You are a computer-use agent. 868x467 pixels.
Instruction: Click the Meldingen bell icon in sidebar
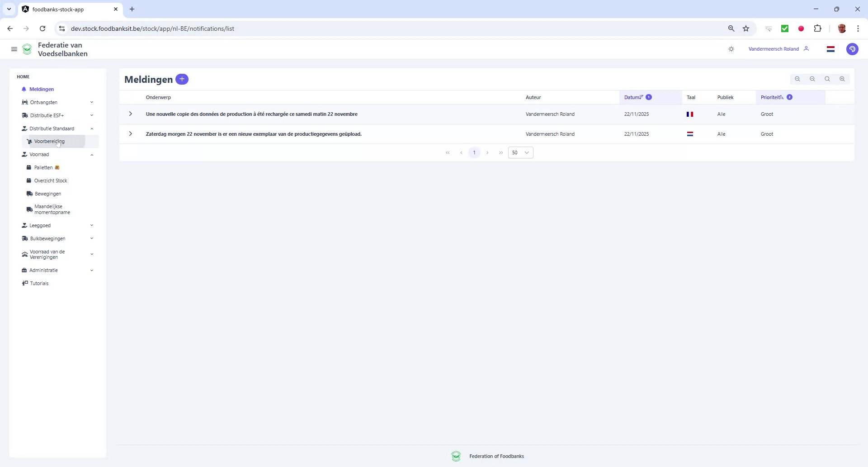tap(25, 89)
